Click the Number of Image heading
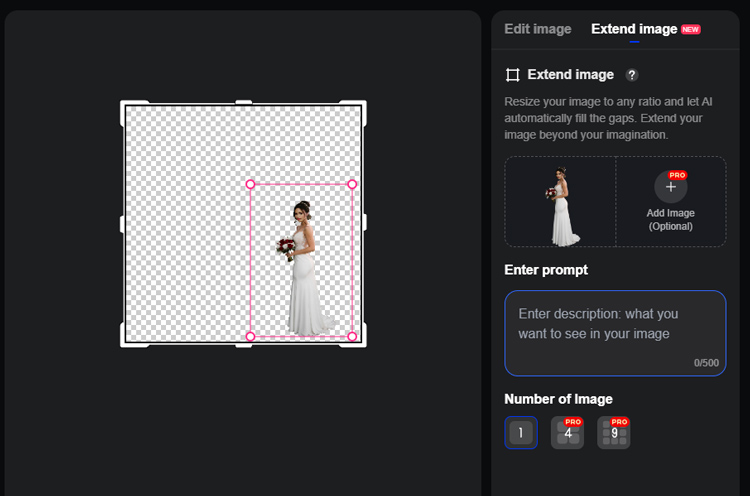The height and width of the screenshot is (496, 750). click(558, 399)
